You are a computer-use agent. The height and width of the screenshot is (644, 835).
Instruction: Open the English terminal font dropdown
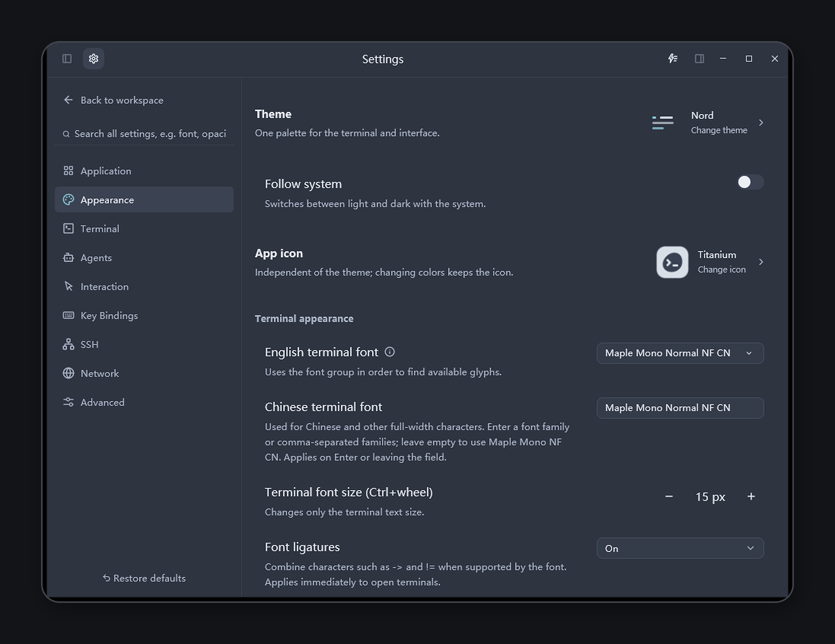(x=680, y=353)
